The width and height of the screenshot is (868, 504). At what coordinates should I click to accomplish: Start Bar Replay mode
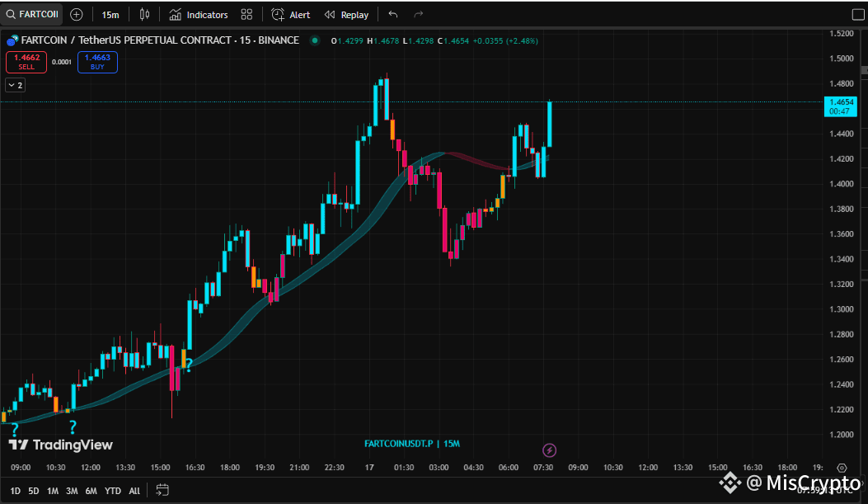click(x=346, y=15)
